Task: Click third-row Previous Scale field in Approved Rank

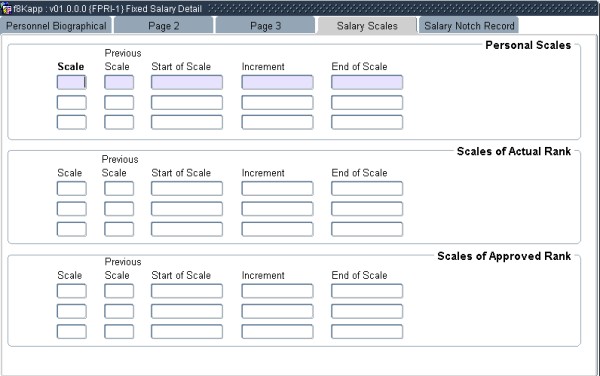Action: [x=119, y=332]
